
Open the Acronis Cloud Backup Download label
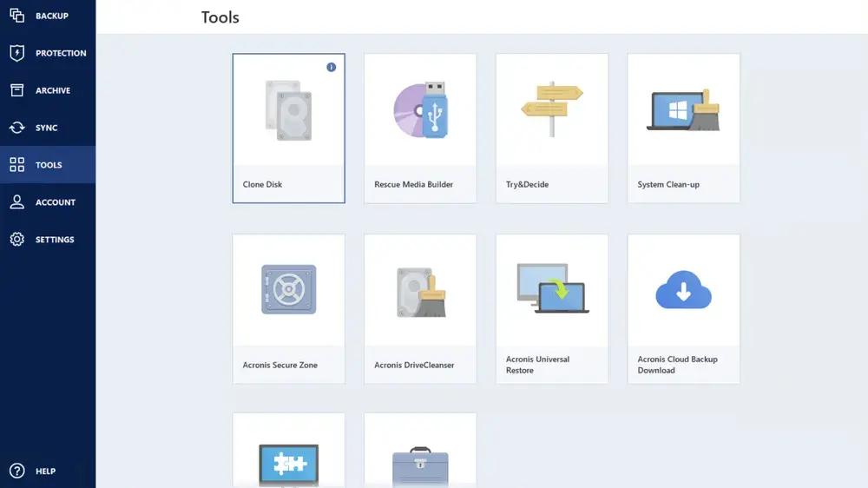pos(677,365)
